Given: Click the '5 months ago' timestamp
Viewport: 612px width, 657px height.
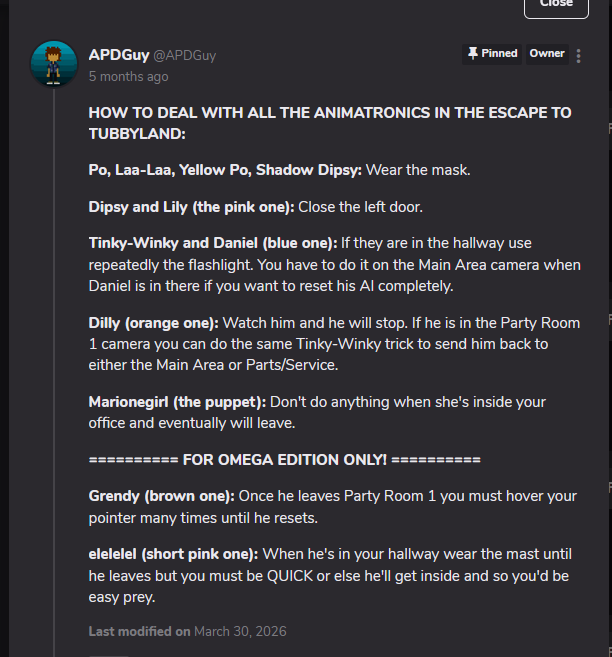Looking at the screenshot, I should (128, 76).
